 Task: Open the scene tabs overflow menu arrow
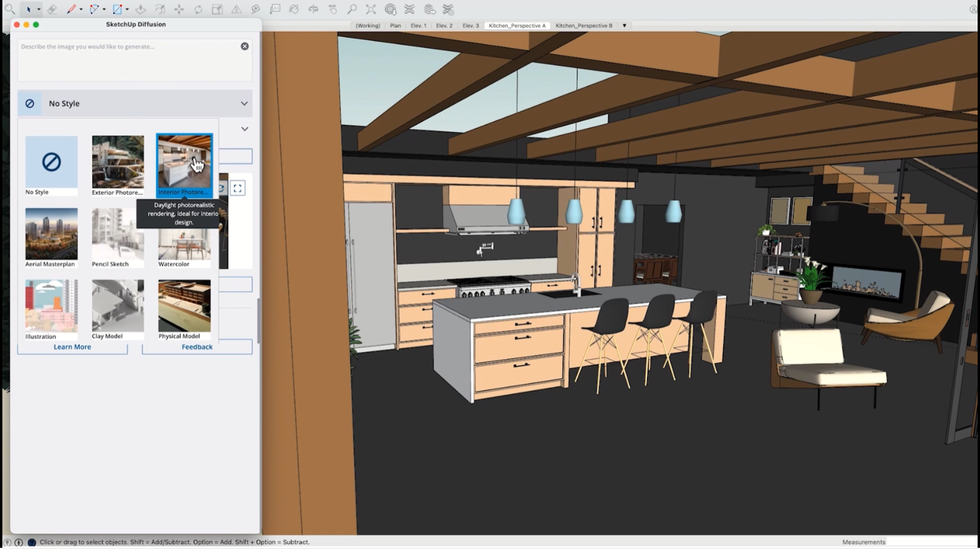pyautogui.click(x=624, y=26)
